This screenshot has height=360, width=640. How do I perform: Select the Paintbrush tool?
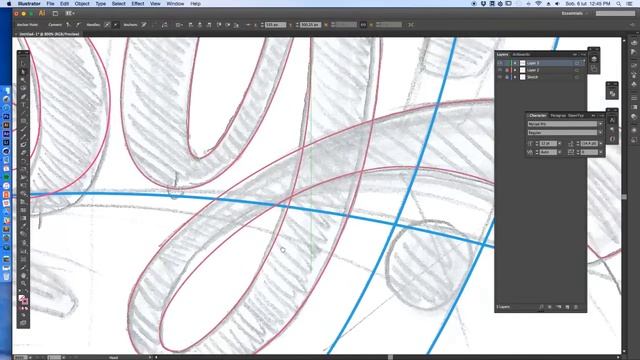point(23,129)
